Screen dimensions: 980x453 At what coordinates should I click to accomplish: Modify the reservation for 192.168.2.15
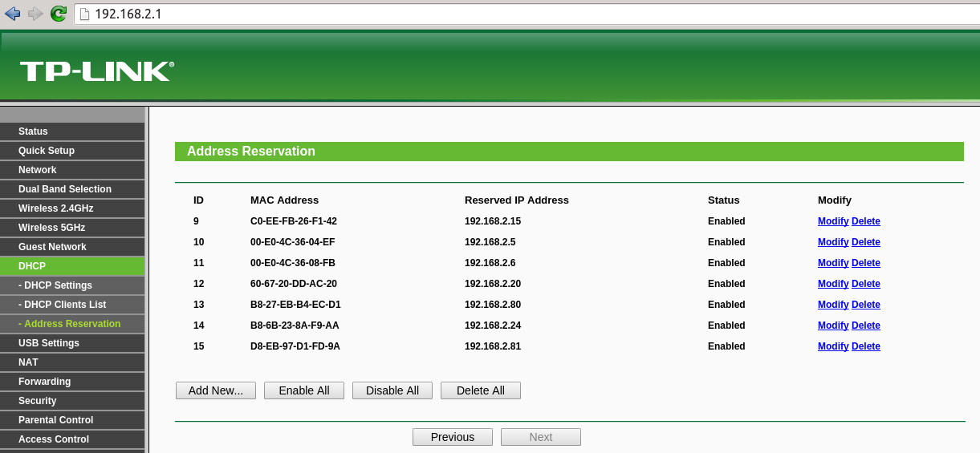point(833,221)
